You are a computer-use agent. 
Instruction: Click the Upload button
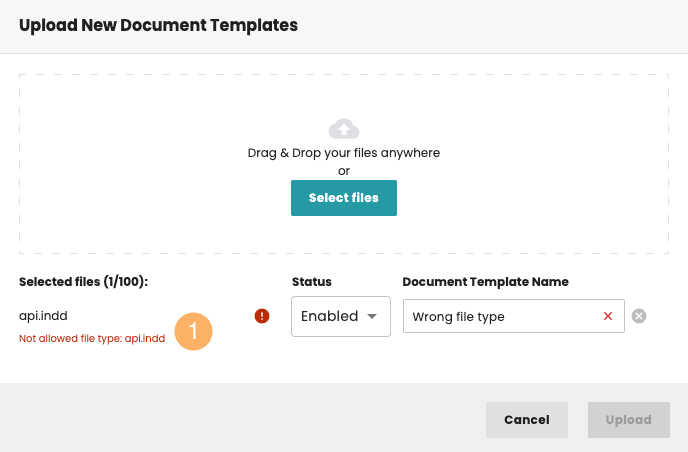coord(629,420)
